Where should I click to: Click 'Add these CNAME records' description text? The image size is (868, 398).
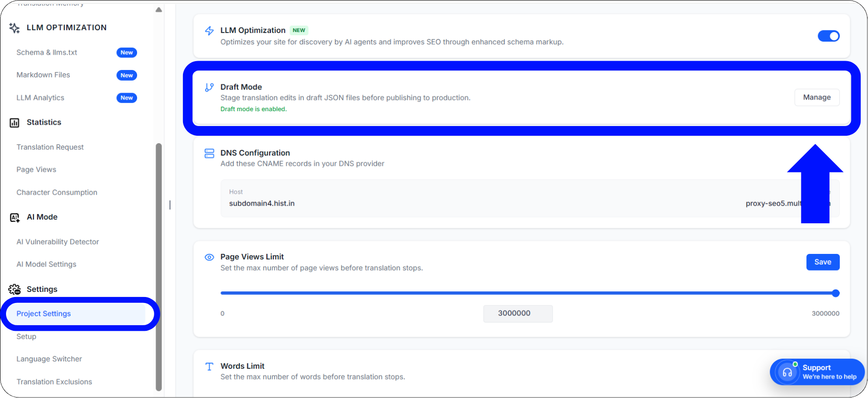tap(302, 164)
